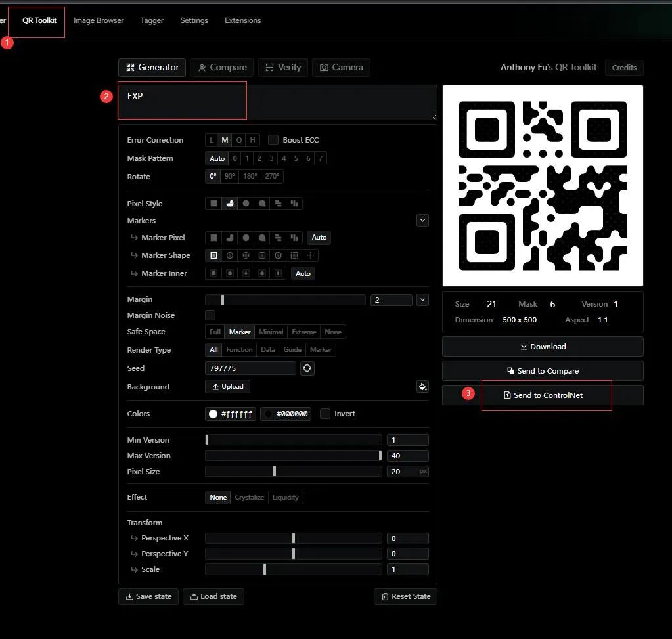Set Error Correction to H

(x=252, y=140)
